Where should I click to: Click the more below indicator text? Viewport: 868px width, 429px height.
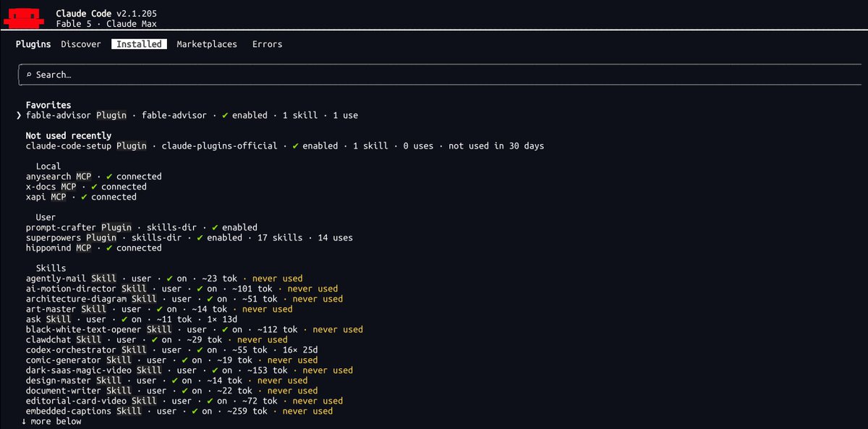(x=56, y=421)
